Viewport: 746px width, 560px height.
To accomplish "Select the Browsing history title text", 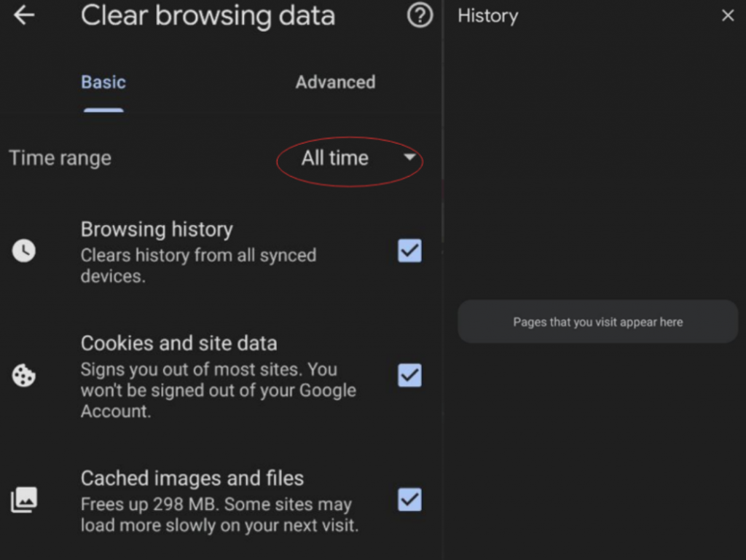I will coord(157,229).
